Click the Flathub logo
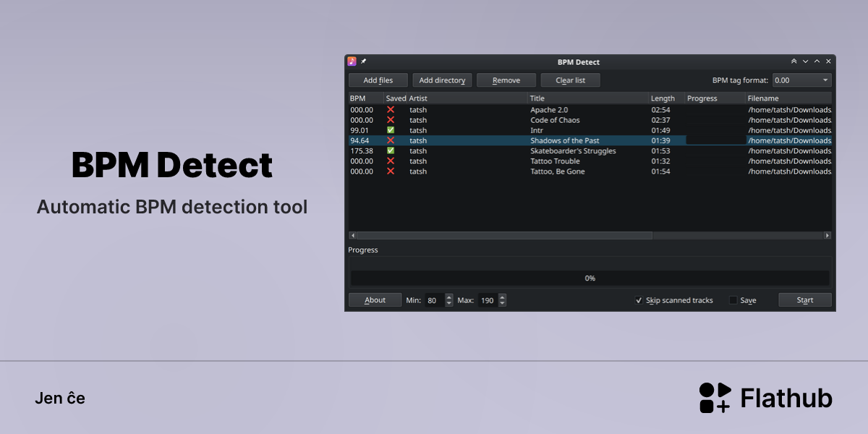The height and width of the screenshot is (434, 868). pos(766,398)
